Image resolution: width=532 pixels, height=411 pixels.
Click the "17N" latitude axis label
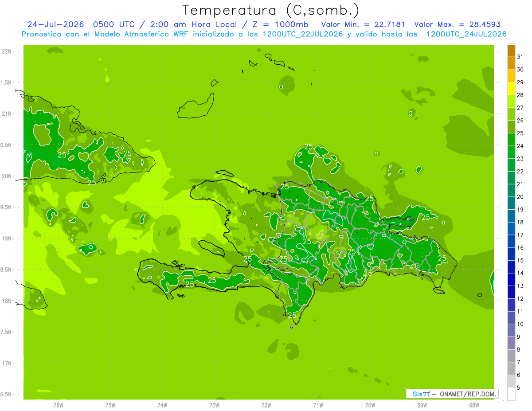[7, 363]
